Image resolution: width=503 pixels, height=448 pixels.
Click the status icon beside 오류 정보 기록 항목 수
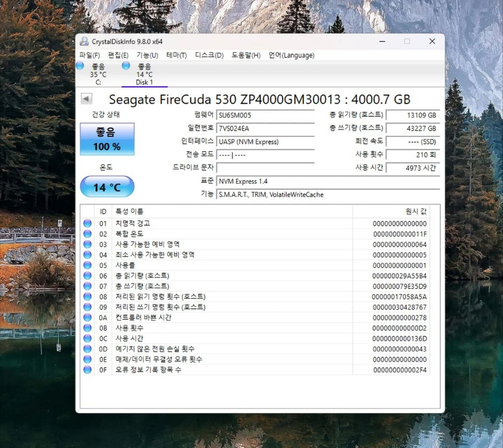click(88, 369)
